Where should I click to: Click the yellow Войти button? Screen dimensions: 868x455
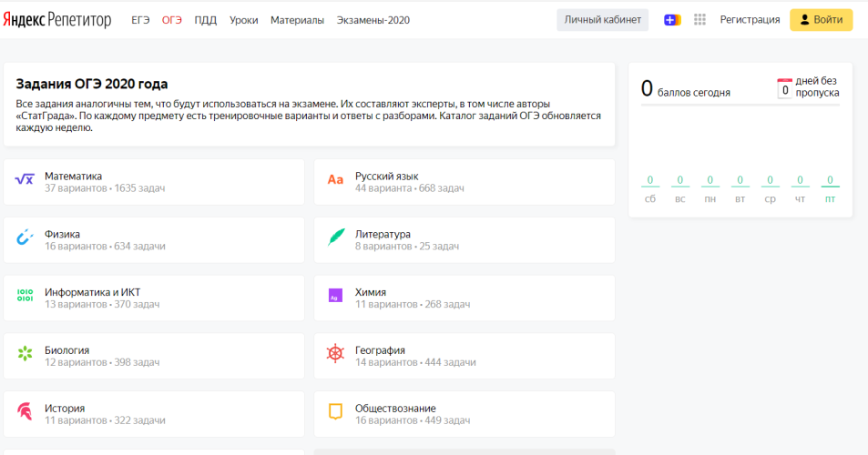point(821,20)
